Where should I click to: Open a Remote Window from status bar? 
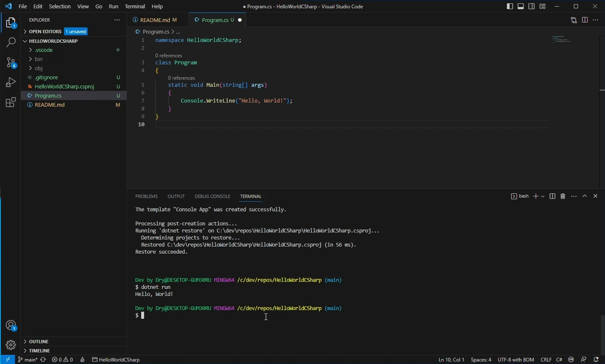(7, 359)
